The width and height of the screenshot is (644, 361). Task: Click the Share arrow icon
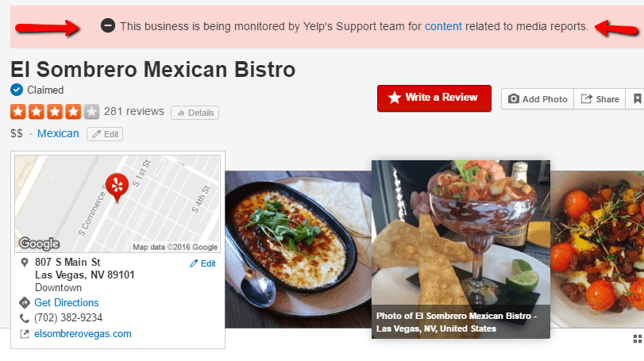587,99
